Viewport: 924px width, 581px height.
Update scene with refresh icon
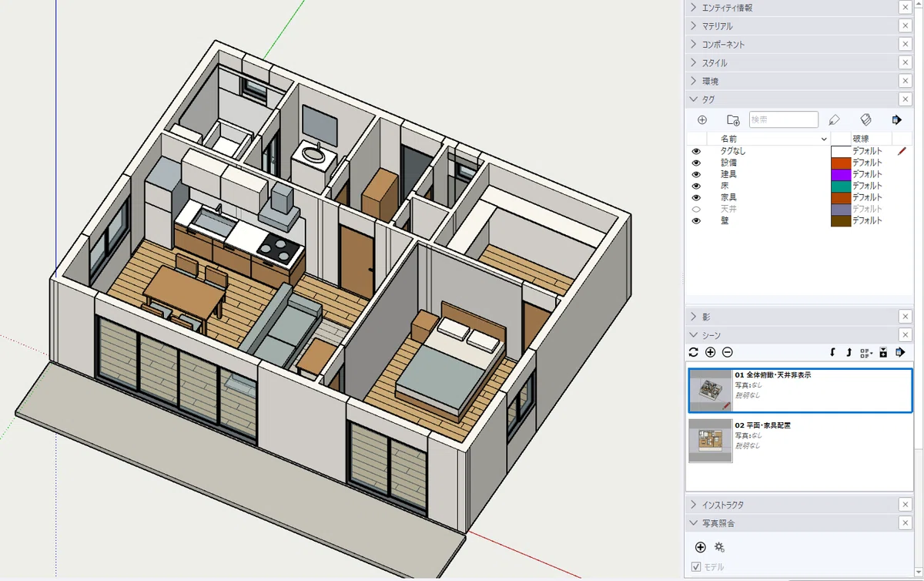coord(693,352)
